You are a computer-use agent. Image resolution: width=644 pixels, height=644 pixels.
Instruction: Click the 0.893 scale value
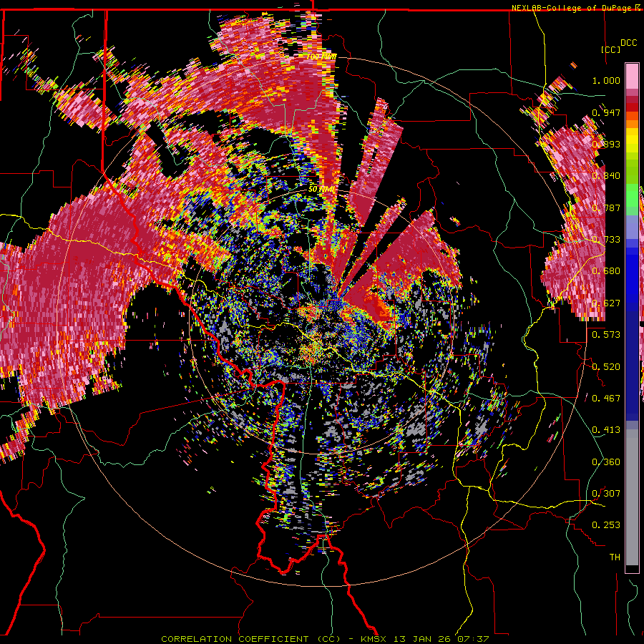coord(606,144)
